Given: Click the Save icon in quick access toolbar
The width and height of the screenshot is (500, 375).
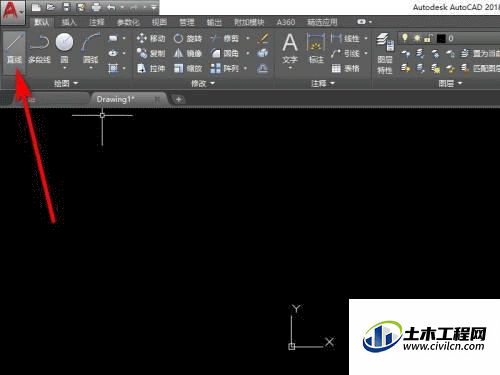Looking at the screenshot, I should [x=66, y=7].
